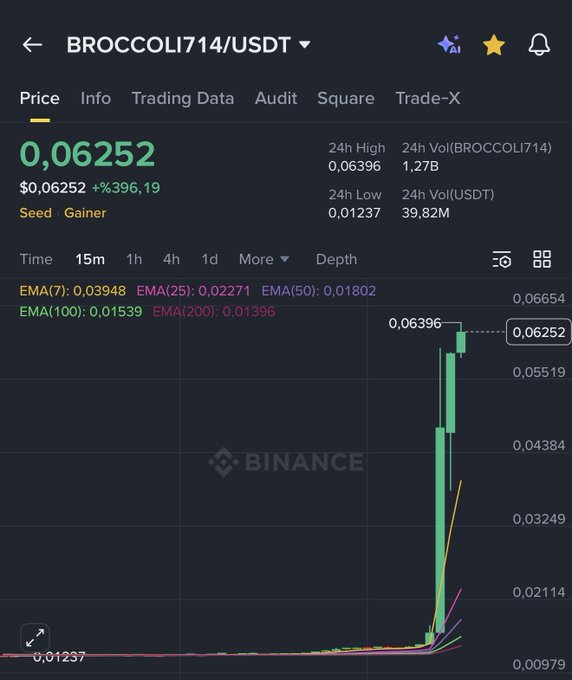This screenshot has height=680, width=572.
Task: Open price alerts with the bell icon
Action: coord(539,45)
